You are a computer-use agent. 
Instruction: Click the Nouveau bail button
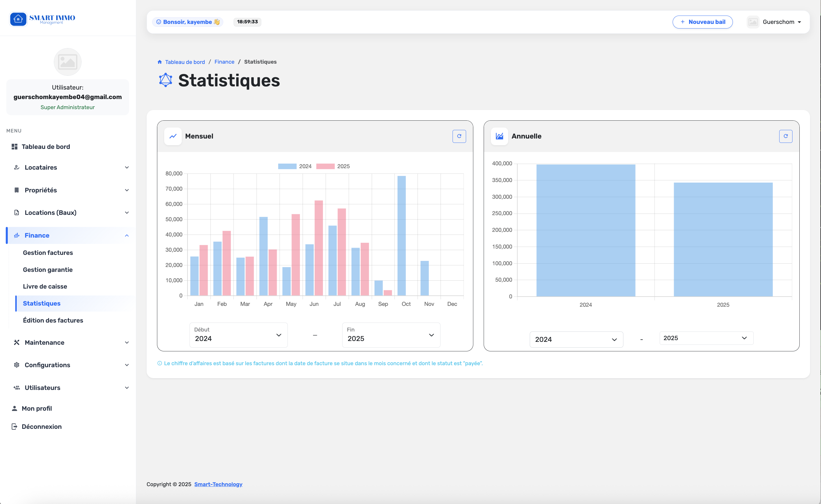click(x=702, y=22)
